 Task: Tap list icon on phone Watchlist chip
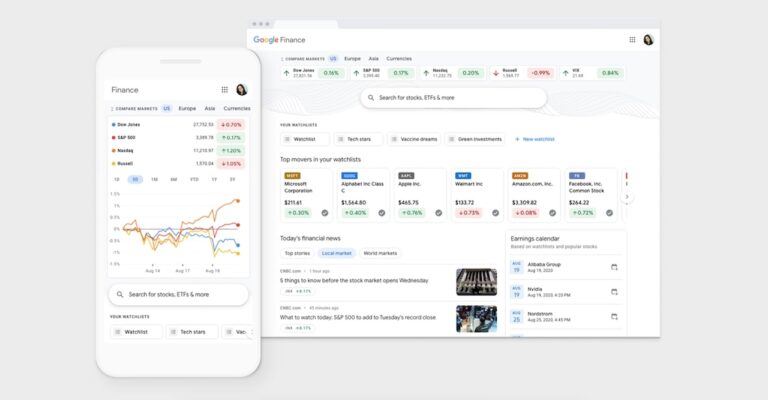pyautogui.click(x=118, y=332)
